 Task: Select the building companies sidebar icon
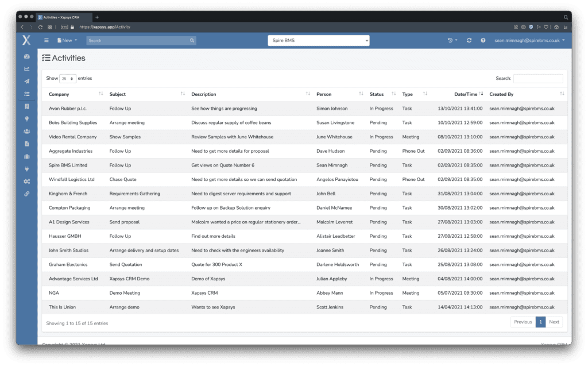click(x=26, y=106)
